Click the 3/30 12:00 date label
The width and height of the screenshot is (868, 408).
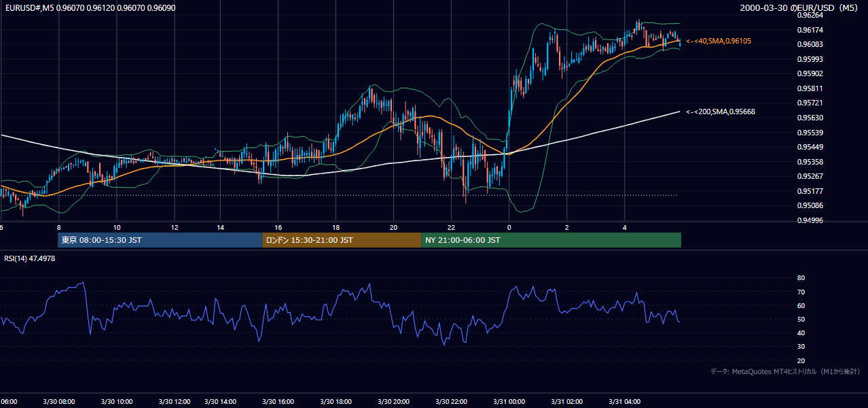tap(175, 402)
